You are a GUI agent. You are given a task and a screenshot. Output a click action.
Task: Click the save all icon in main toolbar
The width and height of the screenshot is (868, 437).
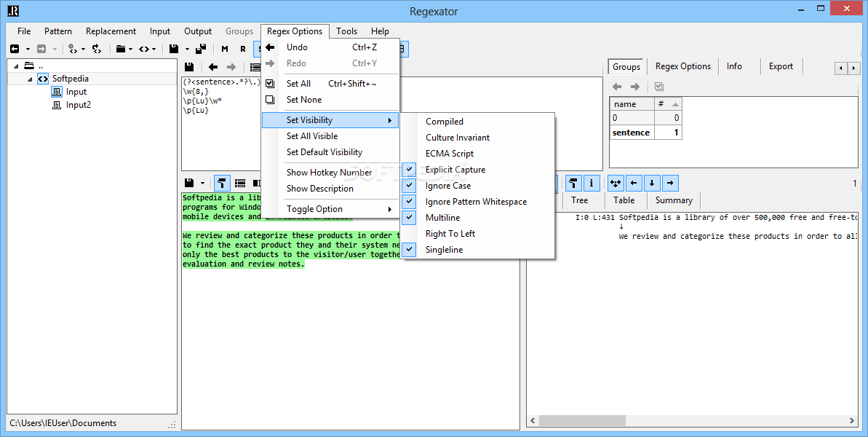pos(201,49)
